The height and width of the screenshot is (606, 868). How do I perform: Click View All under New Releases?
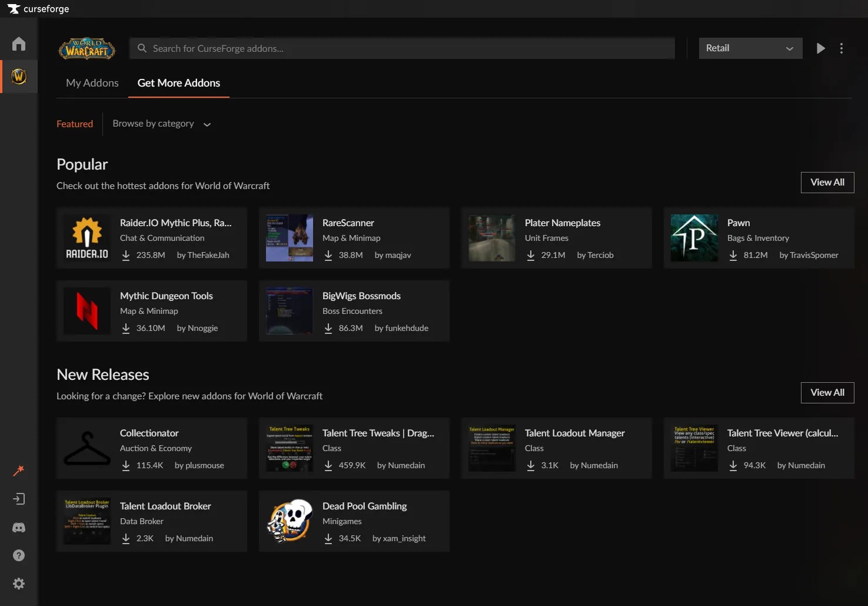pos(827,392)
